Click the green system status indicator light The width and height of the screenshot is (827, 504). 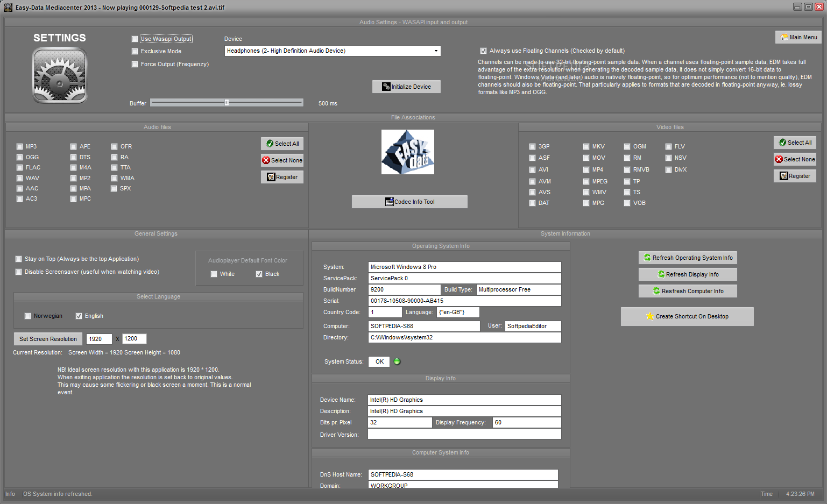tap(397, 361)
